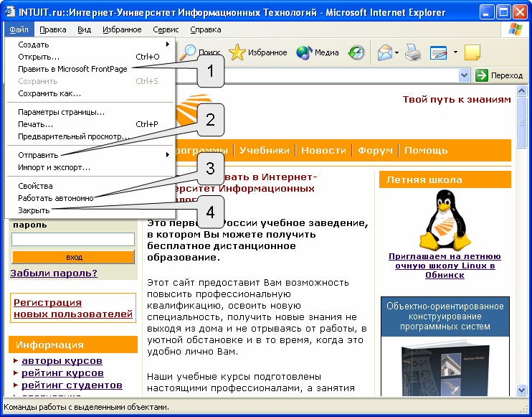Click the scroll up arrow
Image resolution: width=532 pixels, height=417 pixels.
pos(521,90)
